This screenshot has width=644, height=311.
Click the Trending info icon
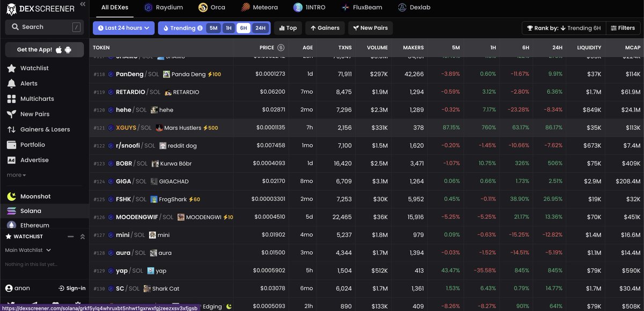click(200, 28)
